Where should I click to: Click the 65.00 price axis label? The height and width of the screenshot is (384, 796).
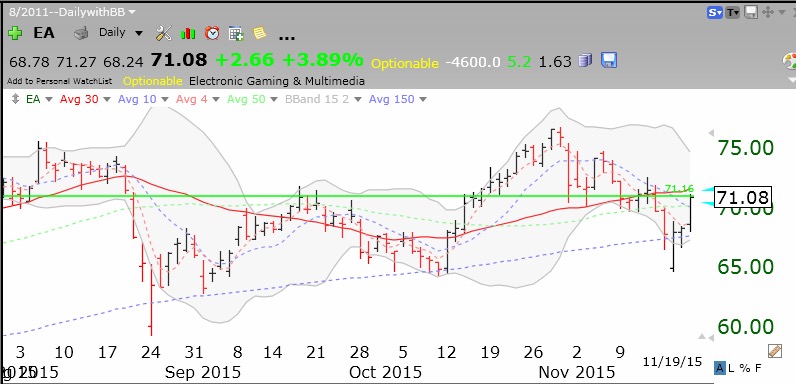(x=745, y=267)
